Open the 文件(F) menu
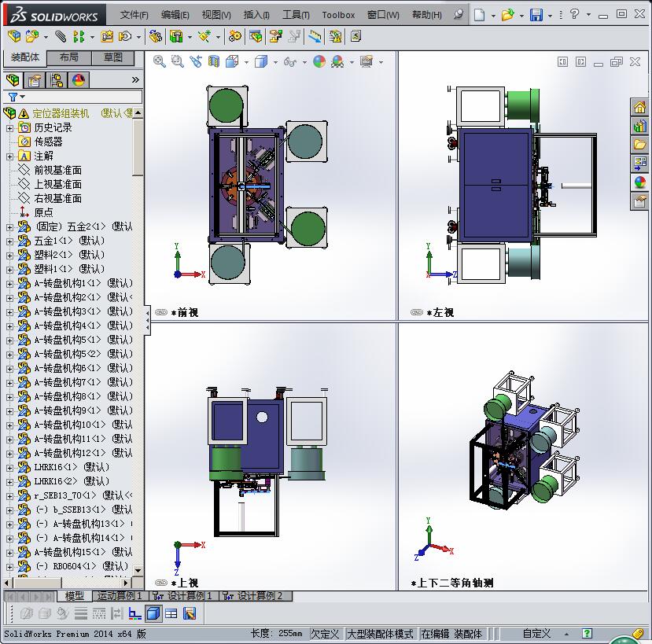 coord(134,15)
